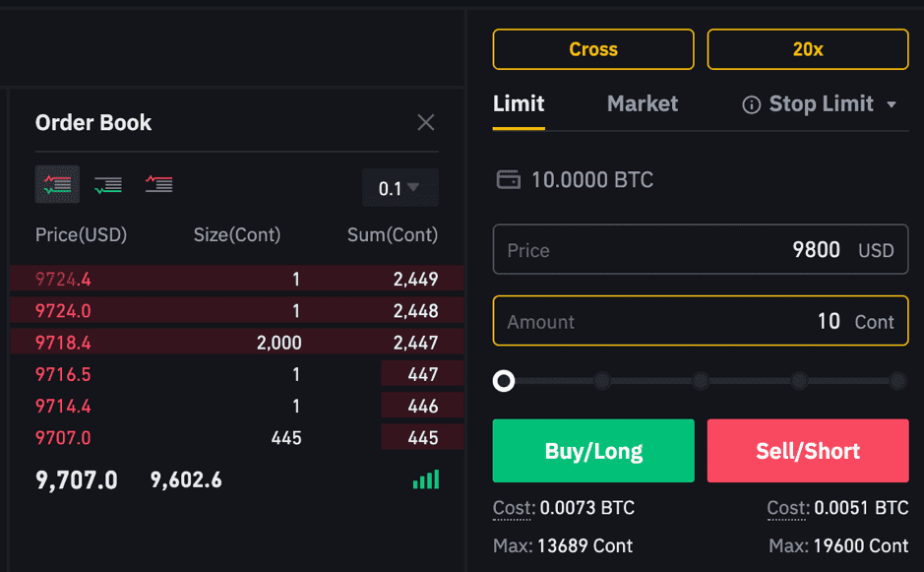Click the green signal strength bars icon
The width and height of the screenshot is (924, 572).
tap(426, 479)
